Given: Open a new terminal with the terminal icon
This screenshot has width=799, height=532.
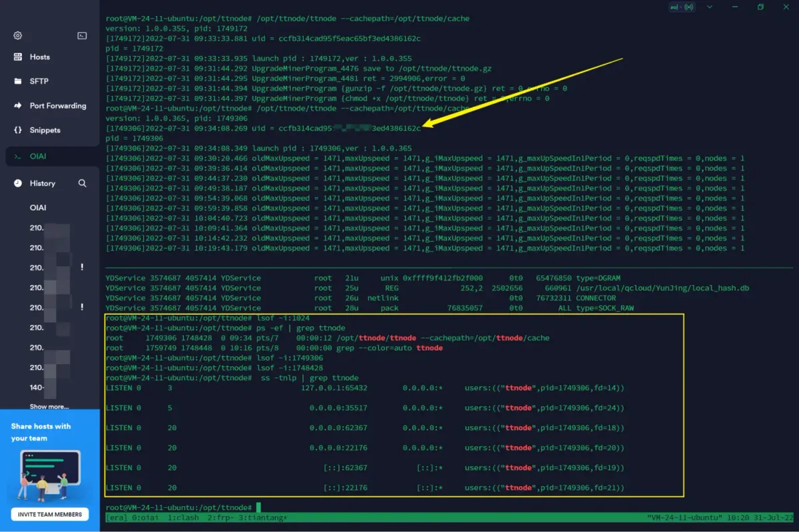Looking at the screenshot, I should (81, 35).
